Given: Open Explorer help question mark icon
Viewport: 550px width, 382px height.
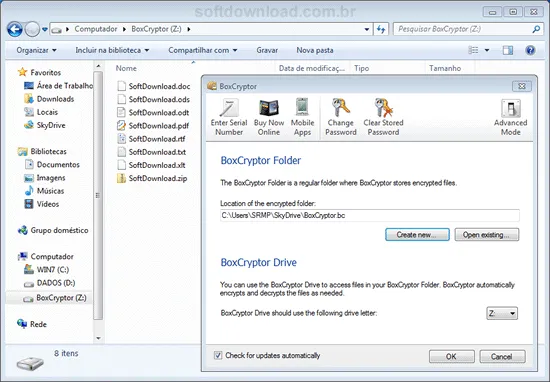Looking at the screenshot, I should pyautogui.click(x=530, y=50).
